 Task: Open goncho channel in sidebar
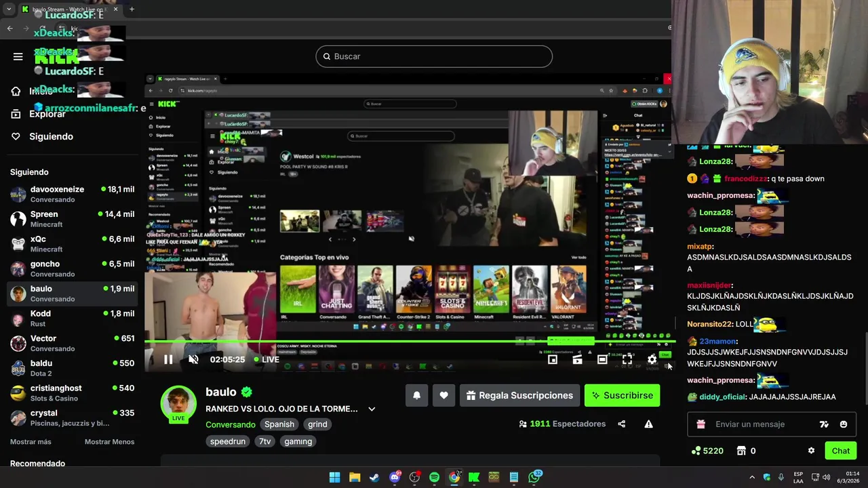pos(72,268)
